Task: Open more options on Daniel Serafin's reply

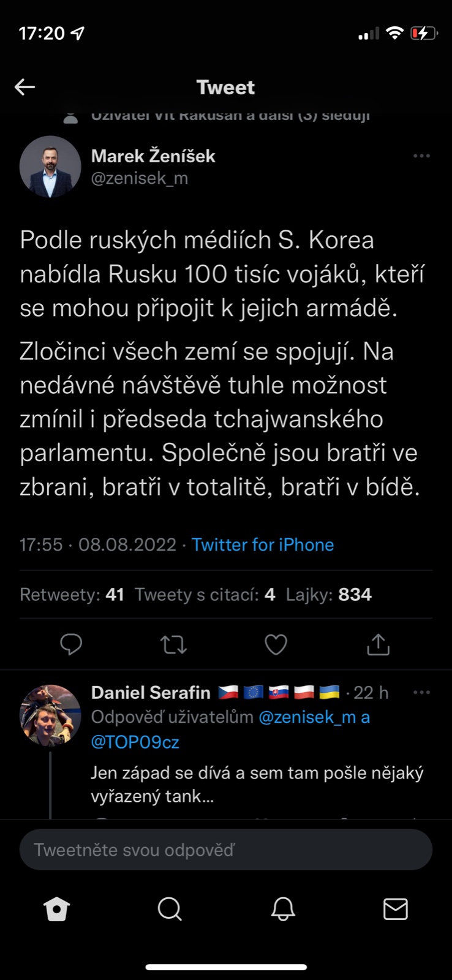Action: 421,693
